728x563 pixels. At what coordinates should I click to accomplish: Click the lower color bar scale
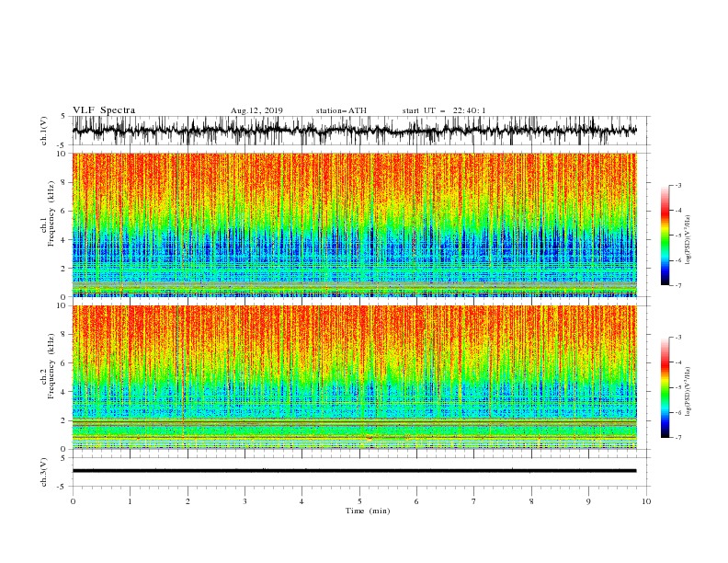click(665, 387)
